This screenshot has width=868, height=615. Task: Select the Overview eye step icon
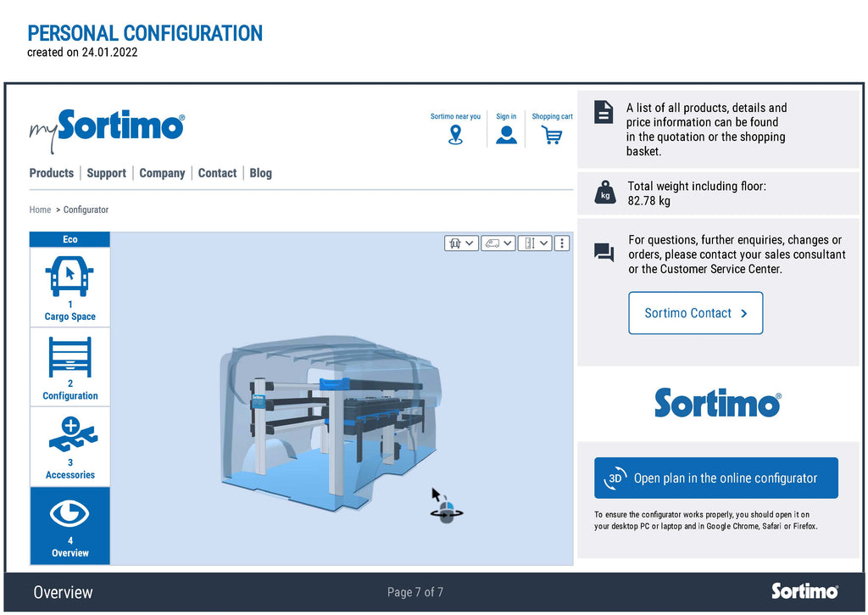pos(70,513)
